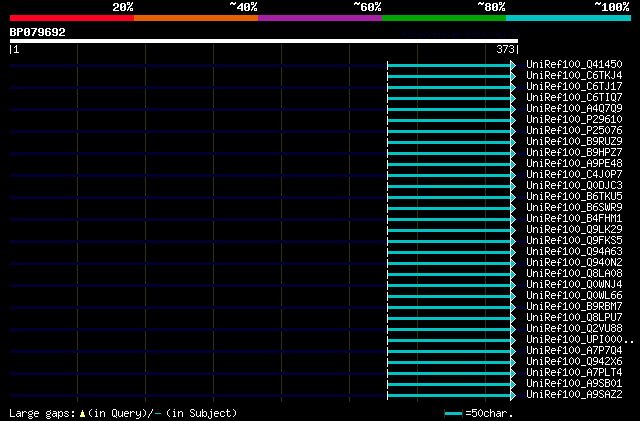Select the UniRef100_B9RBM7 label
The height and width of the screenshot is (421, 640).
point(574,307)
